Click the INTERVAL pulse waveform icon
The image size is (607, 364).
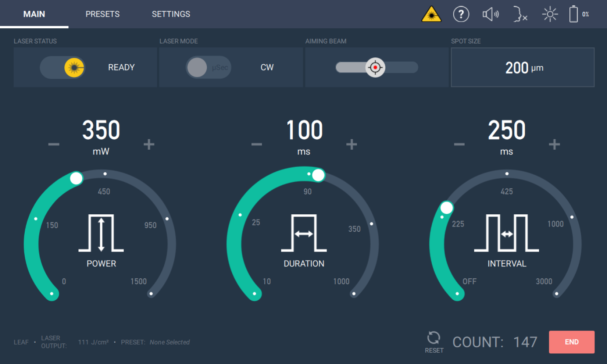pos(506,234)
